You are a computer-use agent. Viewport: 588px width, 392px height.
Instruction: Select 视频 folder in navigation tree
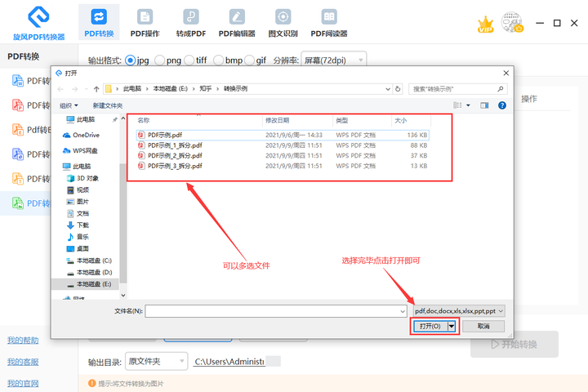78,189
